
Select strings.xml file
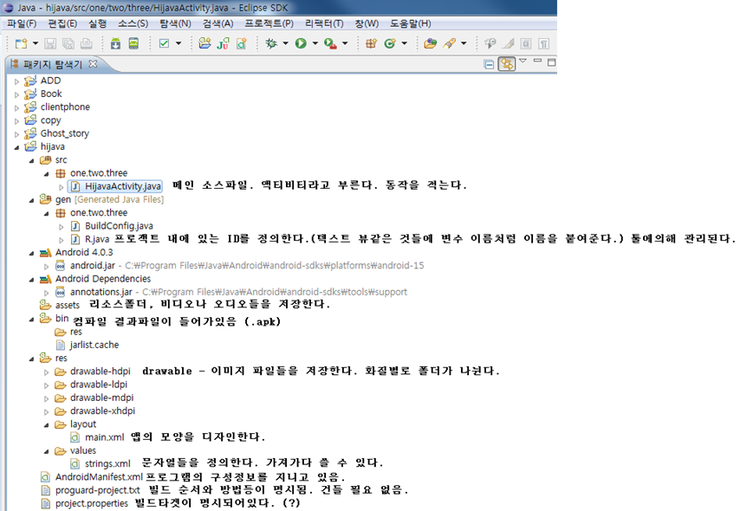[101, 464]
